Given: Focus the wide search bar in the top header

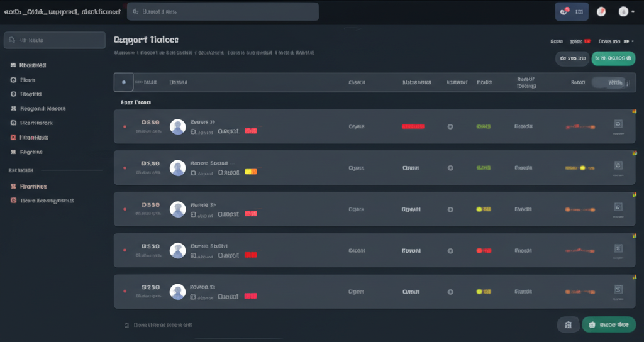Looking at the screenshot, I should tap(223, 11).
